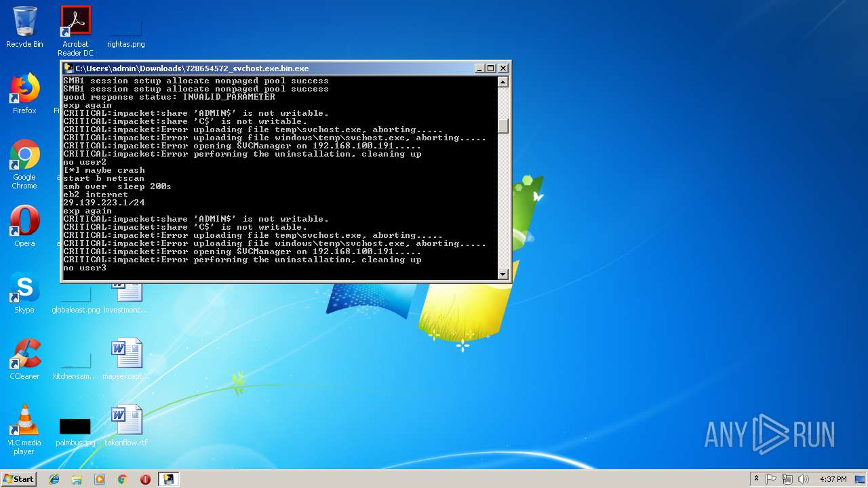This screenshot has width=868, height=488.
Task: Minimize the svchost console window
Action: point(479,68)
